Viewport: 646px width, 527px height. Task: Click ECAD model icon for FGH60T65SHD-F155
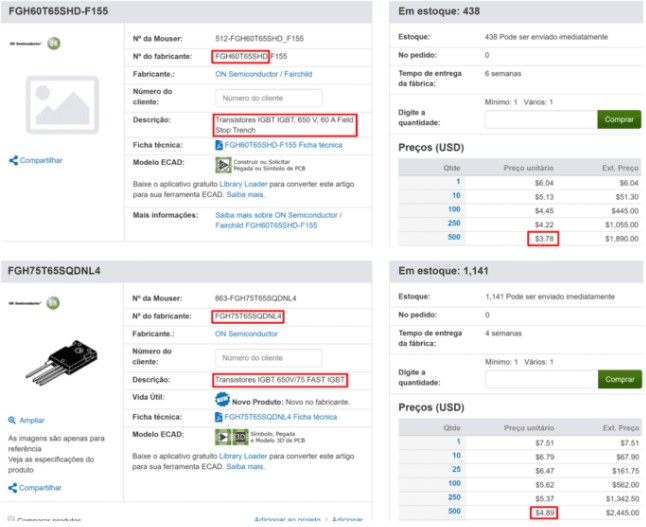pos(223,165)
